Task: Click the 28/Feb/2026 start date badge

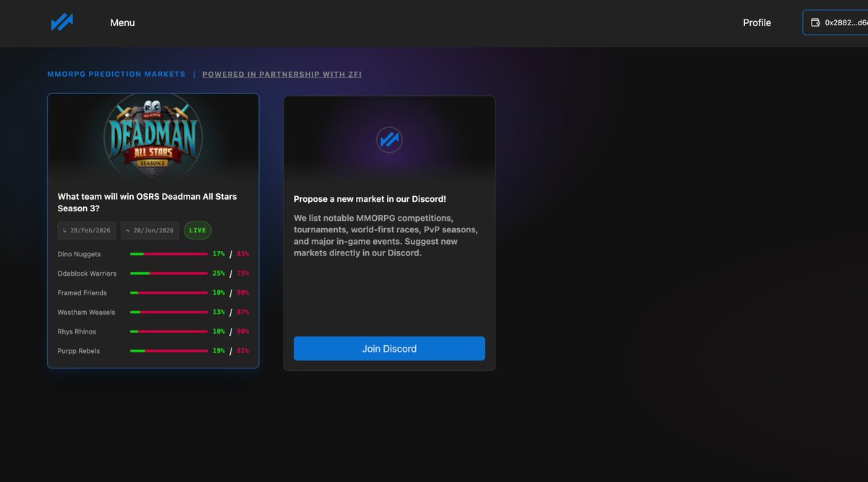Action: click(87, 230)
